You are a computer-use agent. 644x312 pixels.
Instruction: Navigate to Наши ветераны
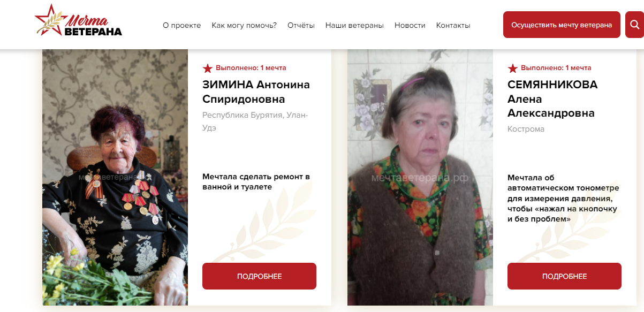354,25
